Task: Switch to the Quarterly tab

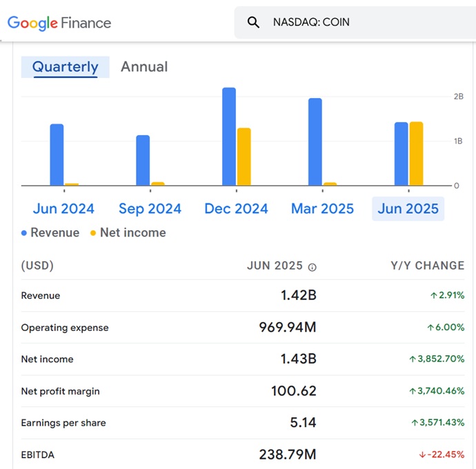Action: [66, 67]
